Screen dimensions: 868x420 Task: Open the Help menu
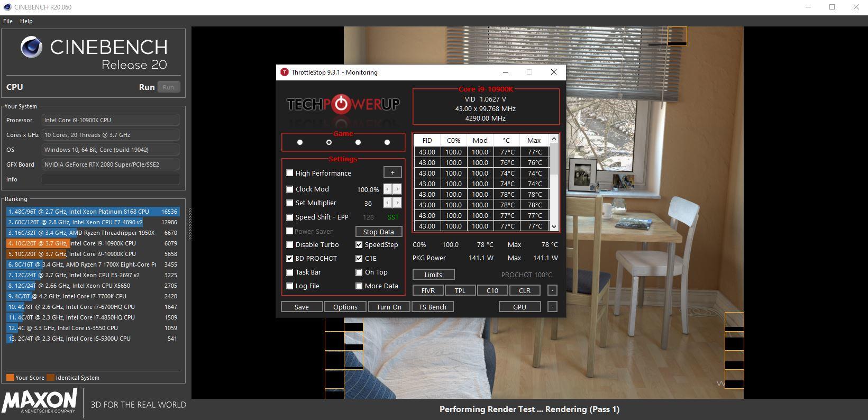click(26, 21)
